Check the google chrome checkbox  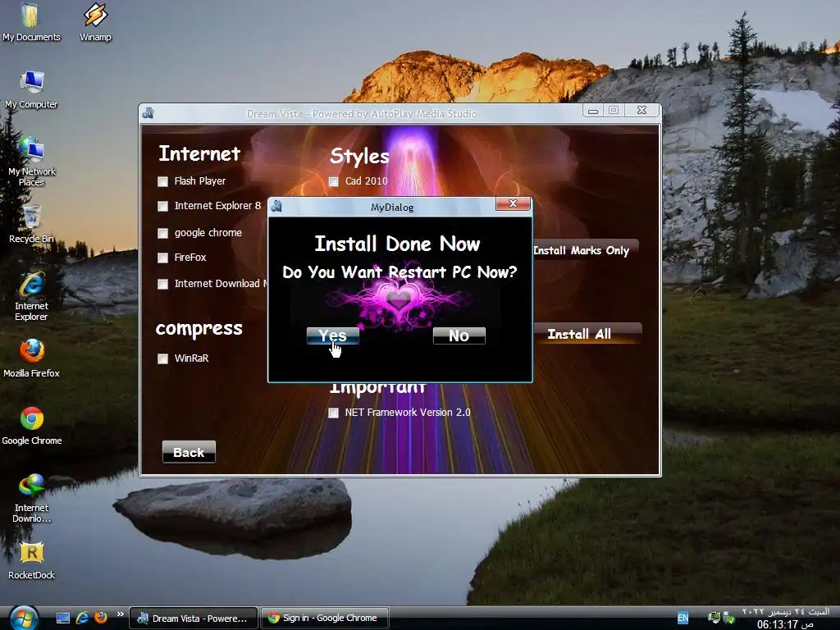coord(163,233)
